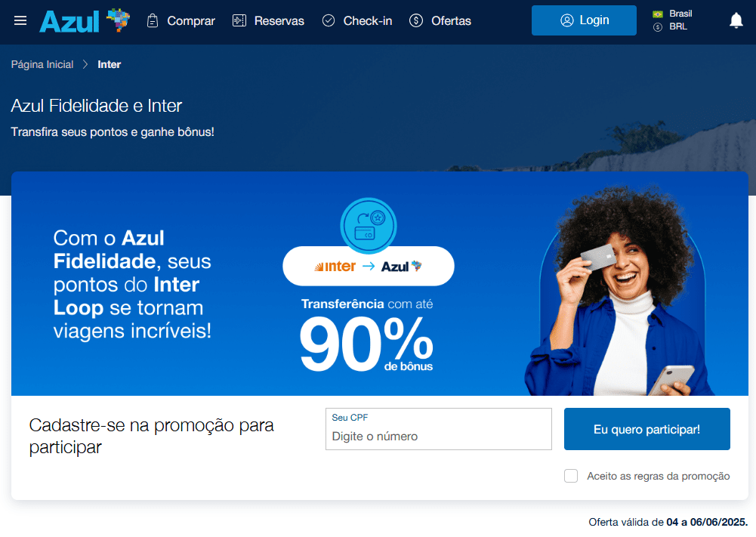Open the Brasil BRL country currency selector
The image size is (756, 537).
(673, 20)
